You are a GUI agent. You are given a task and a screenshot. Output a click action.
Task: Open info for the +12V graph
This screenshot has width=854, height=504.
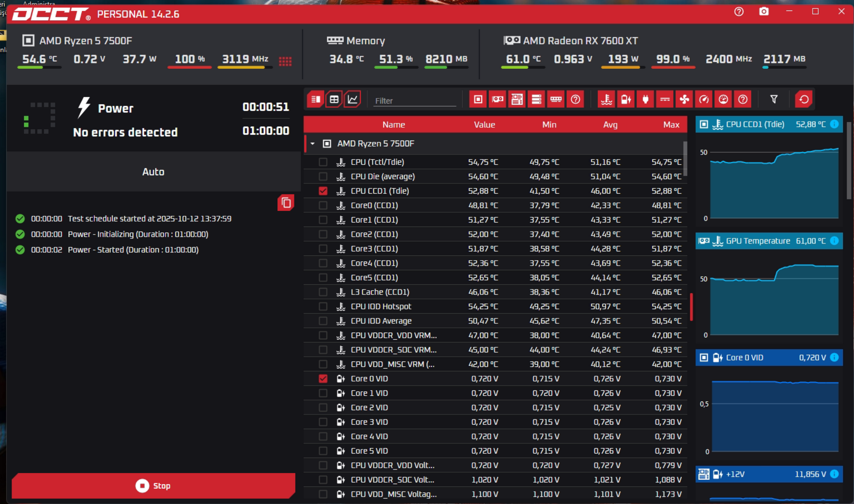pos(834,474)
